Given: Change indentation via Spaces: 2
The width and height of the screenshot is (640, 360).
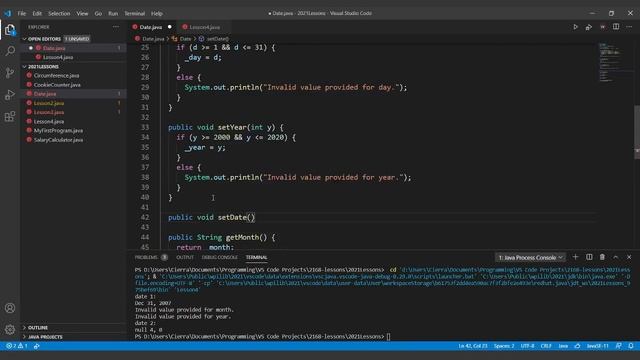Looking at the screenshot, I should point(504,346).
